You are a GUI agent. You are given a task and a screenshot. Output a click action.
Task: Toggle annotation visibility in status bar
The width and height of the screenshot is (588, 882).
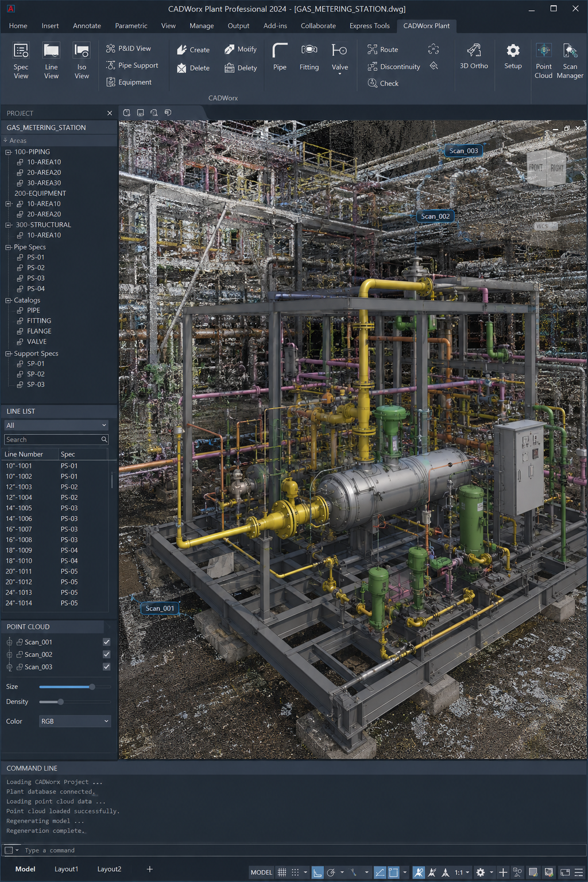419,872
